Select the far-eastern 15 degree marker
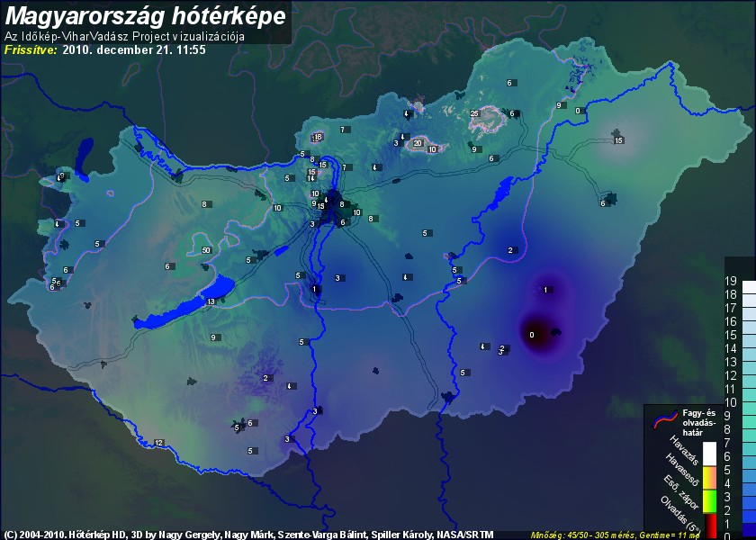This screenshot has height=540, width=756. tap(618, 140)
